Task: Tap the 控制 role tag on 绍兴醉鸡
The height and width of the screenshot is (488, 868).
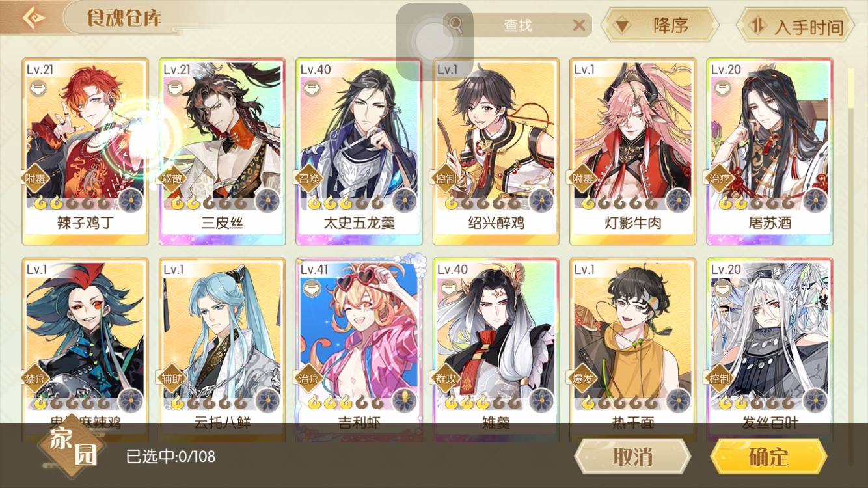Action: point(448,178)
